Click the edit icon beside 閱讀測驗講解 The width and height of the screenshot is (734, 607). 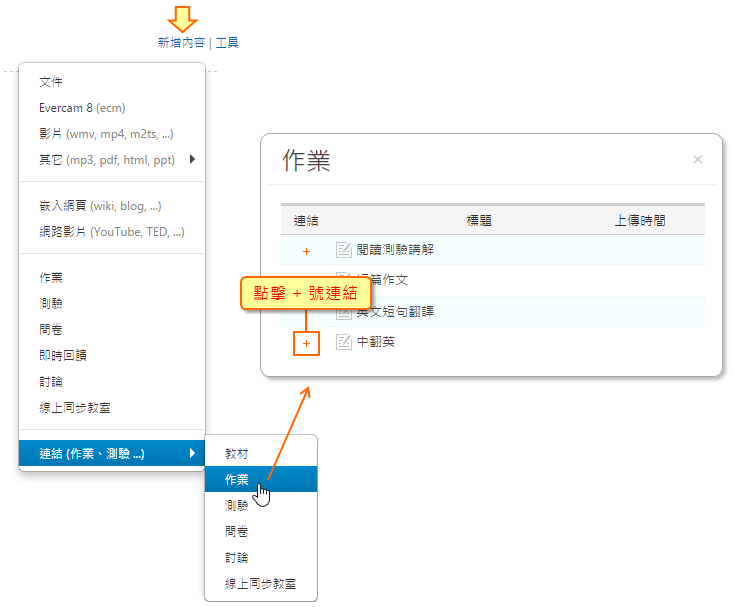344,250
